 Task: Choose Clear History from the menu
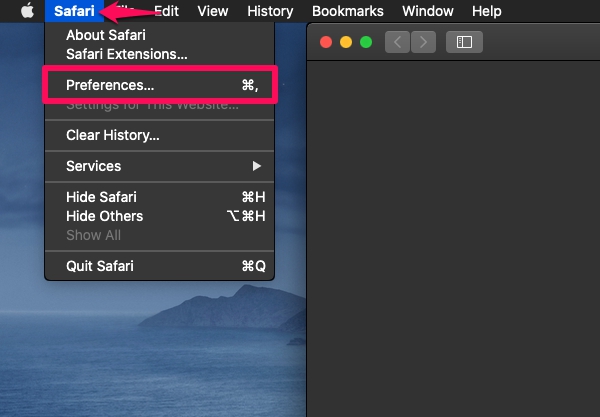click(x=112, y=135)
